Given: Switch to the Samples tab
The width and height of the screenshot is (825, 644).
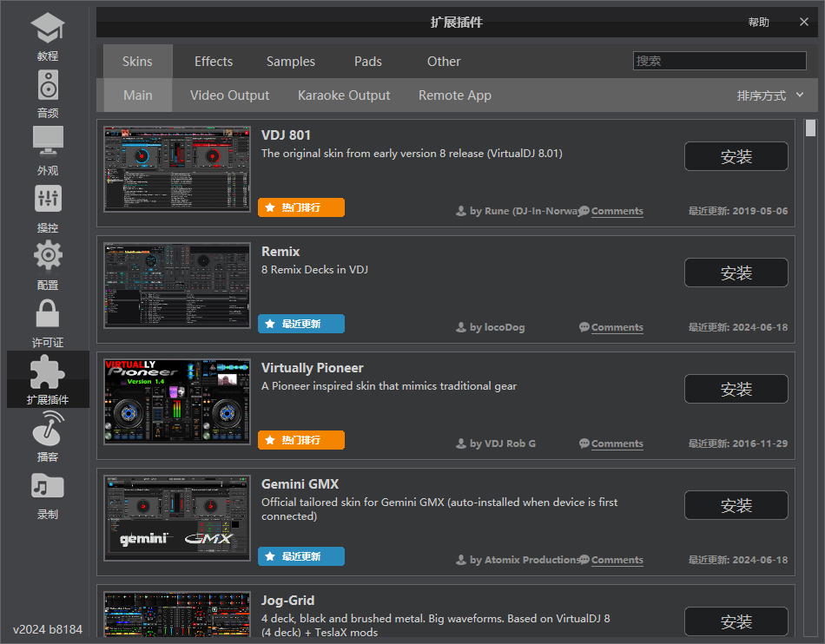Looking at the screenshot, I should coord(291,62).
